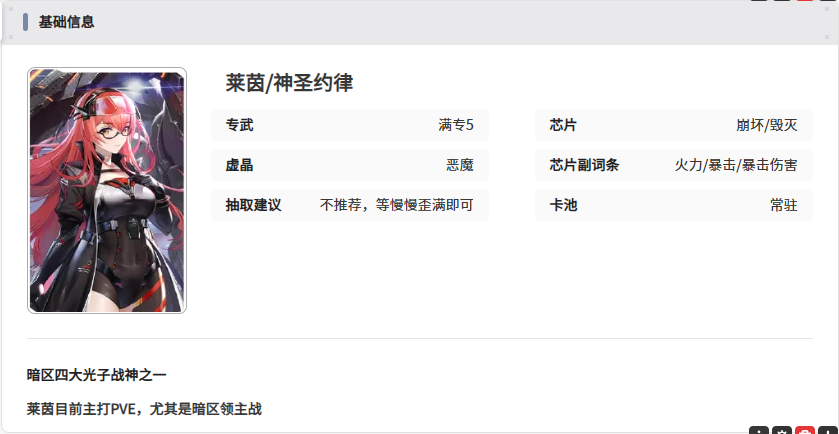Viewport: 839px width, 434px height.
Task: Click the value 恶魔
Action: [460, 165]
